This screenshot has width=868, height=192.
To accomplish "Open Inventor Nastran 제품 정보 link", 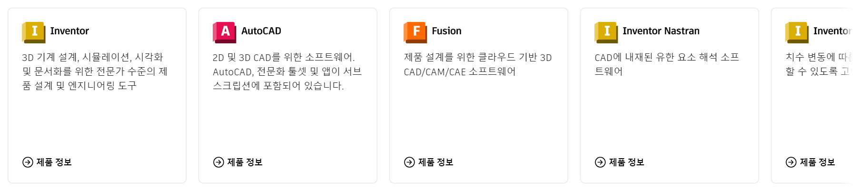I will click(x=626, y=162).
